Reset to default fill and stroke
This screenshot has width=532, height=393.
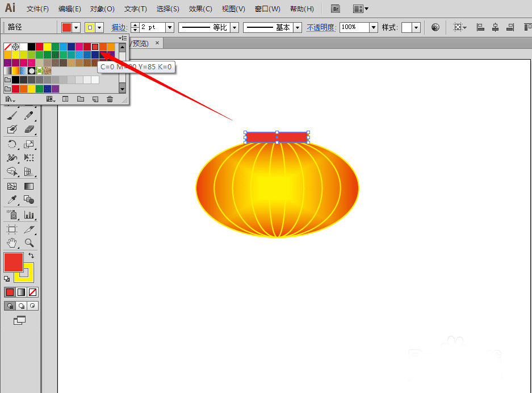point(7,279)
